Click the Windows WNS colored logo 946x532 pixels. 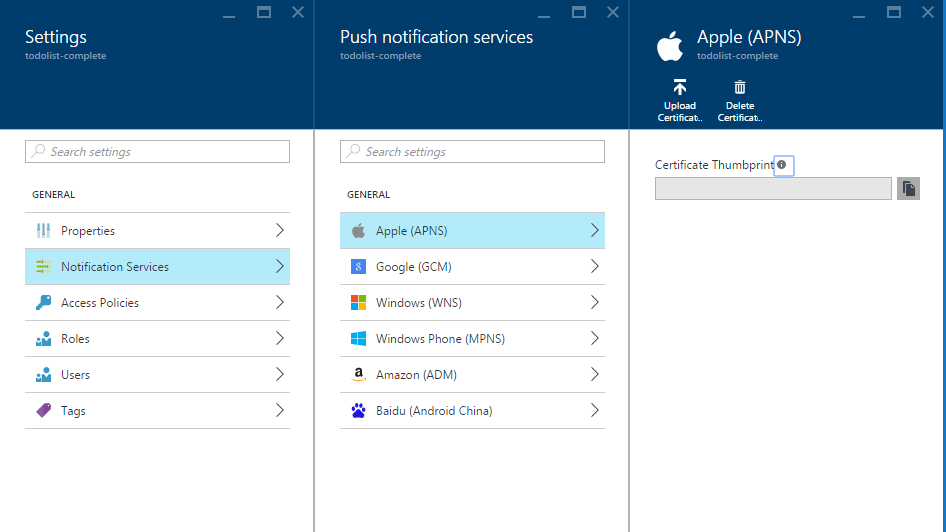click(x=358, y=303)
